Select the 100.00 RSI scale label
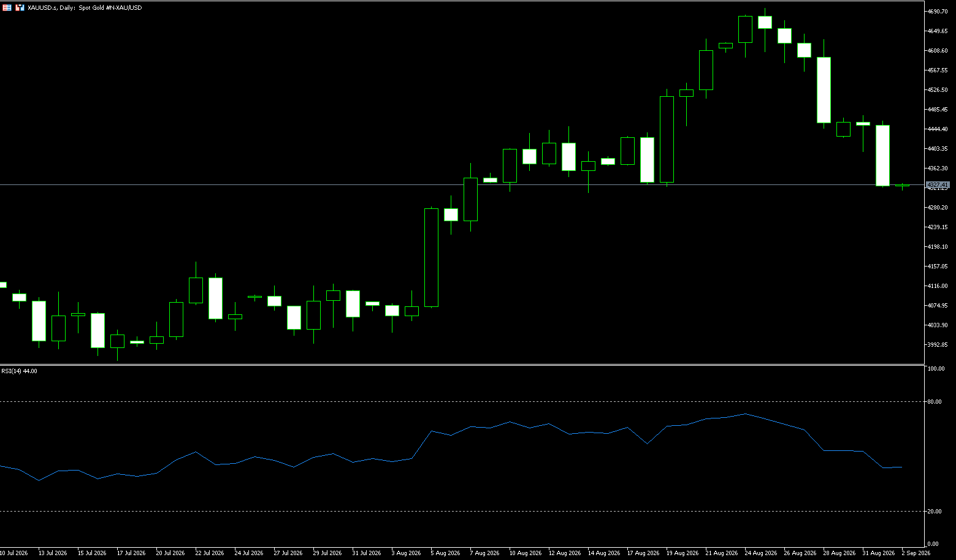The image size is (956, 560). point(936,369)
